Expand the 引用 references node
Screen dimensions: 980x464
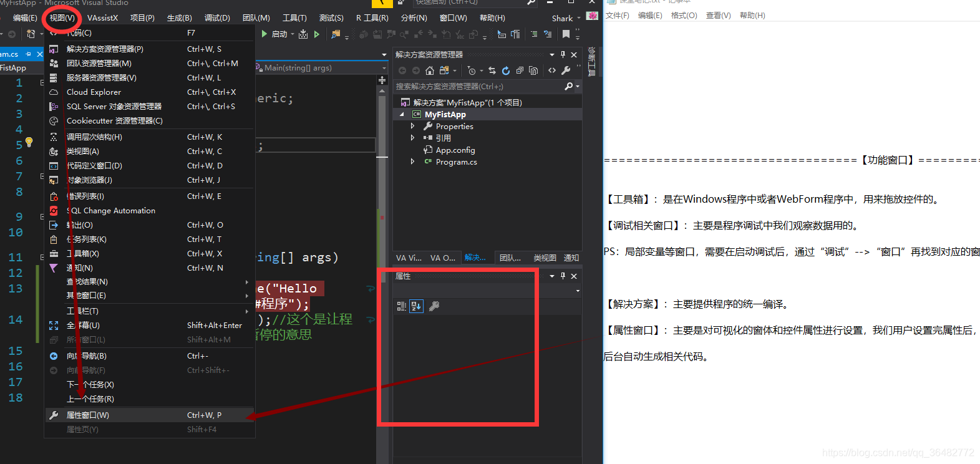tap(412, 138)
